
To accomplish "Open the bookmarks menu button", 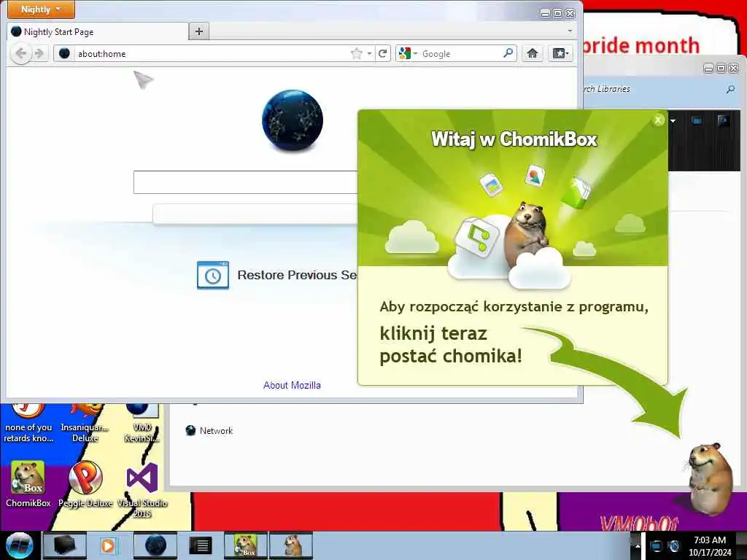I will pos(560,53).
